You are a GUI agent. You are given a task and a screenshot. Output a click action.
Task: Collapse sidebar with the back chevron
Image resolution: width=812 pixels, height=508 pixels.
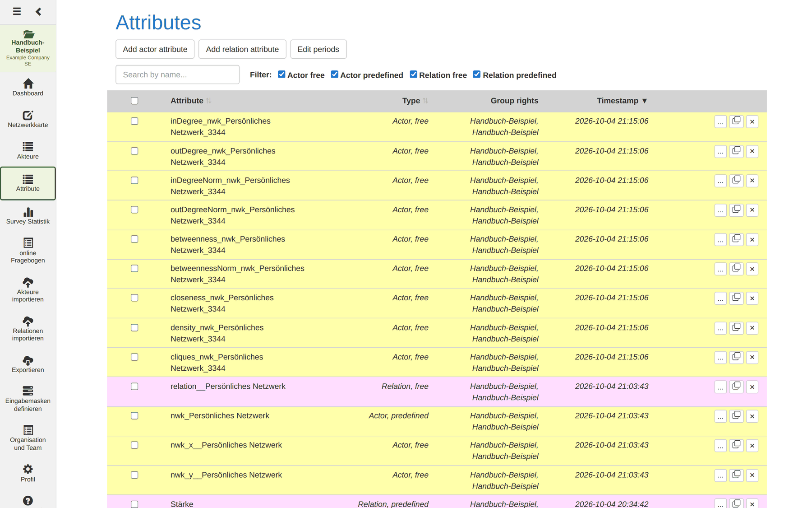(x=38, y=11)
